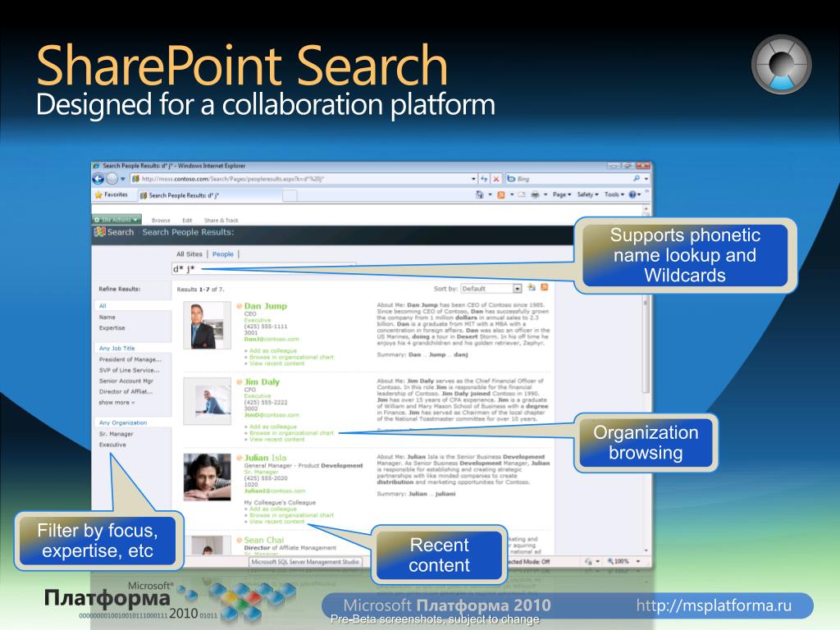This screenshot has width=840, height=630.
Task: View recent content for Dan Jump
Action: (x=276, y=363)
